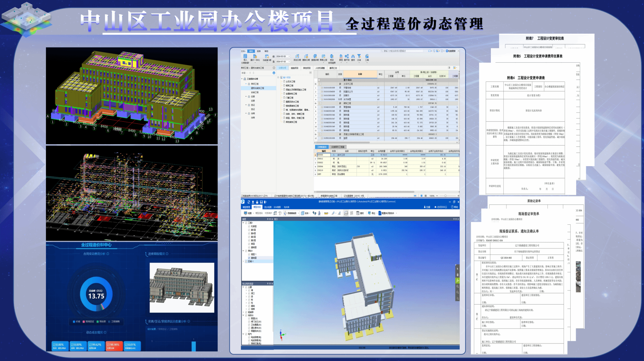Image resolution: width=644 pixels, height=361 pixels.
Task: Expand the 区域-1 tree node
Action: click(243, 261)
